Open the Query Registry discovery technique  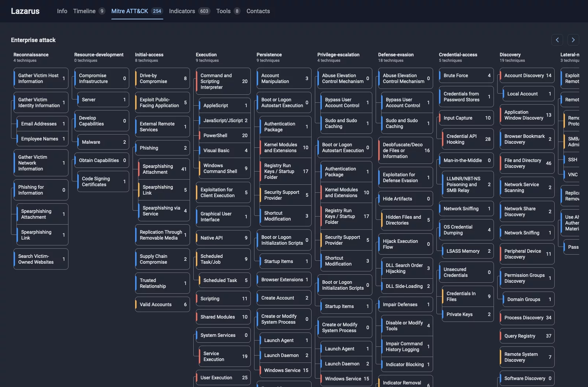[x=526, y=336]
